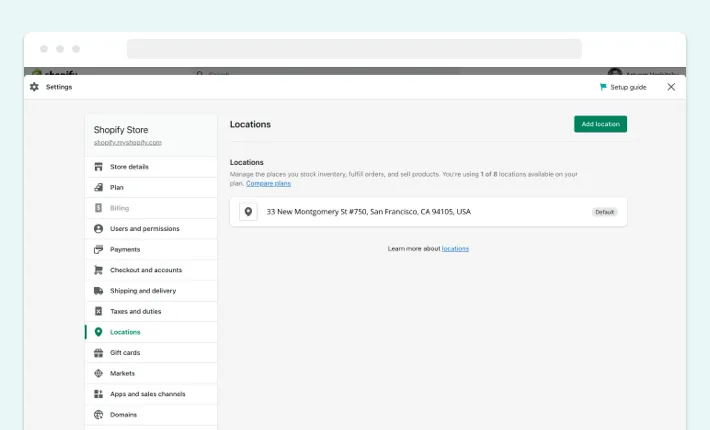Screen dimensions: 710x430
Task: Open Gift cards settings
Action: (x=151, y=353)
